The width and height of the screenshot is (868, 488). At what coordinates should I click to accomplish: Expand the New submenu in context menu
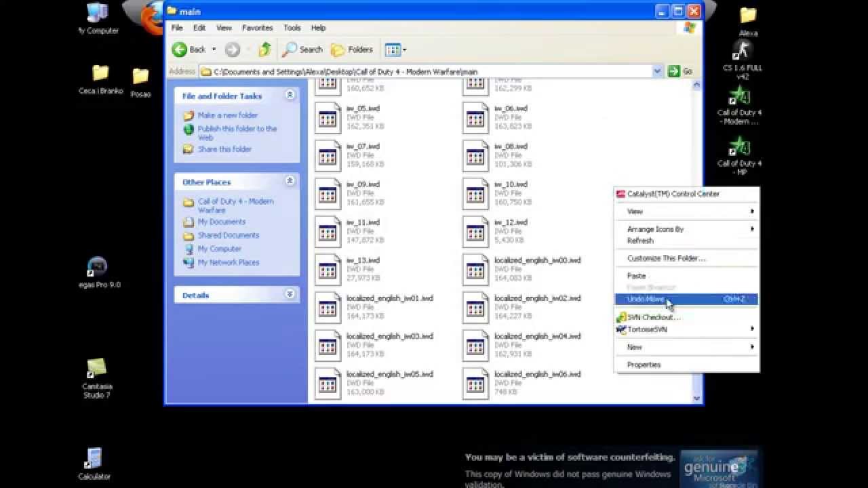click(686, 347)
